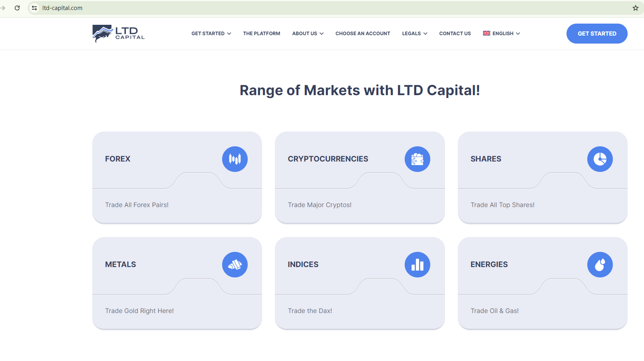Open the English language selector
The image size is (644, 361).
501,34
